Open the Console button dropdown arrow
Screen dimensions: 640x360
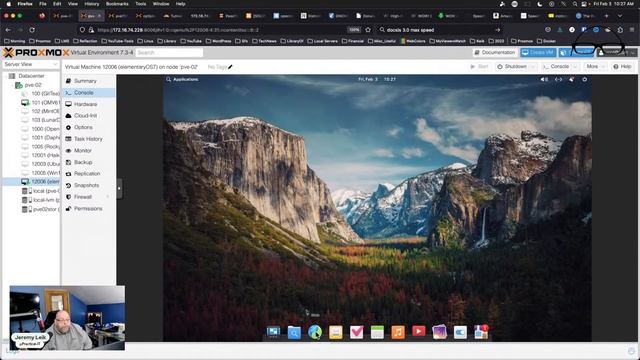[x=575, y=67]
